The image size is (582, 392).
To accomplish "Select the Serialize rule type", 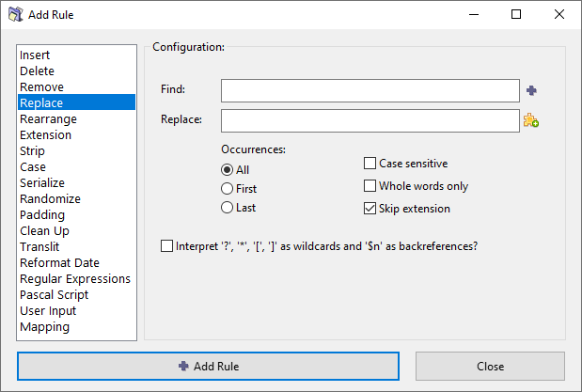I will tap(42, 183).
